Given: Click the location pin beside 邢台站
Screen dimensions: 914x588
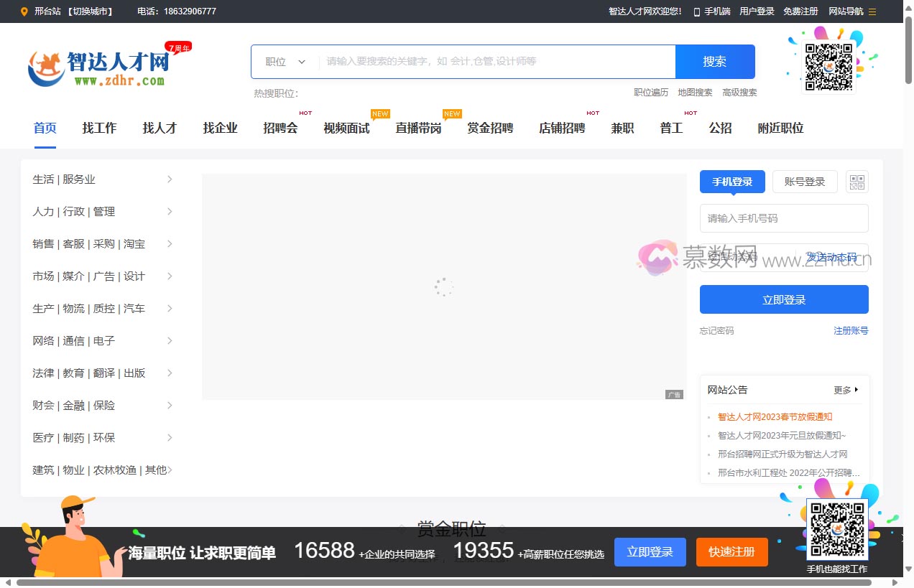Looking at the screenshot, I should (x=24, y=11).
